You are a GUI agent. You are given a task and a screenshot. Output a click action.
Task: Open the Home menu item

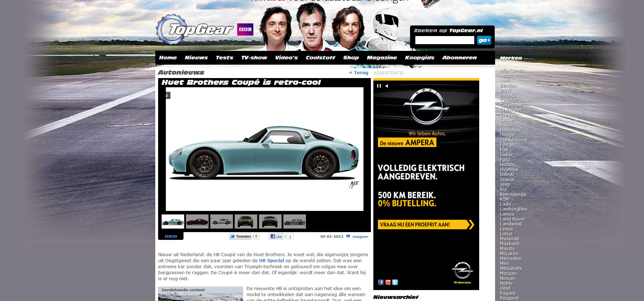tap(168, 58)
